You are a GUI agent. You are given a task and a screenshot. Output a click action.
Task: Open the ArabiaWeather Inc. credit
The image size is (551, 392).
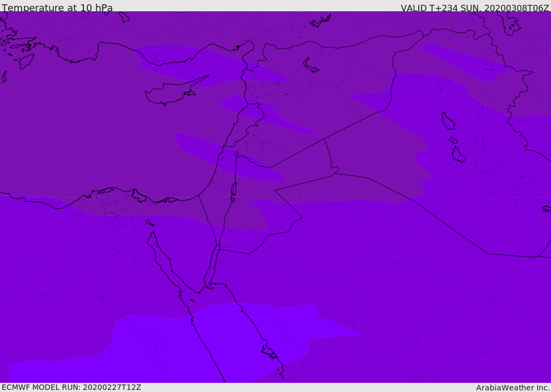[x=513, y=388]
